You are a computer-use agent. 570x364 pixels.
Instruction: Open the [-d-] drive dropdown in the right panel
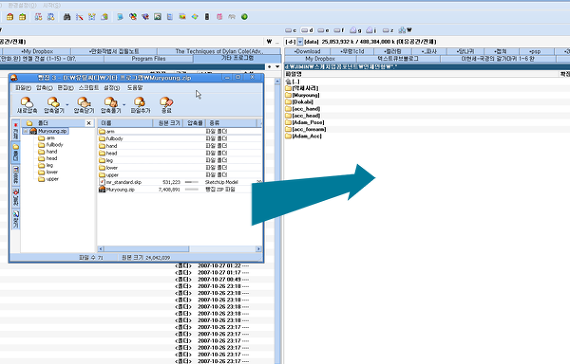coord(300,41)
